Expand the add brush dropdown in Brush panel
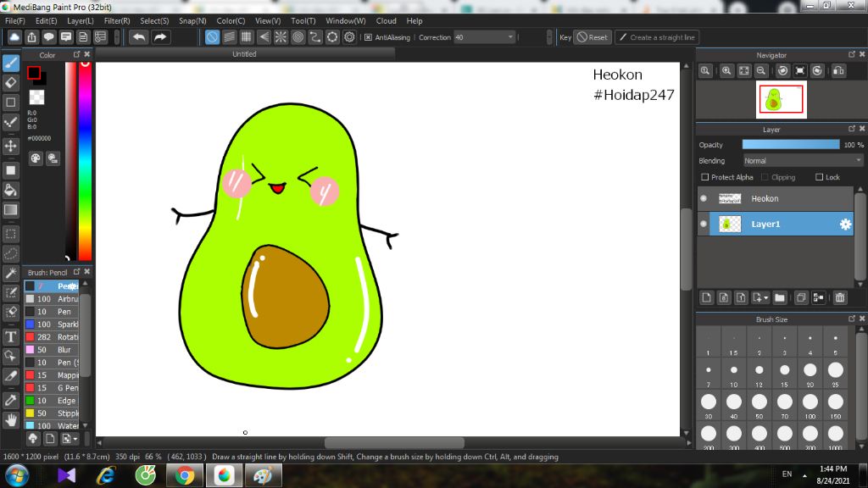Image resolution: width=868 pixels, height=488 pixels. coord(75,439)
